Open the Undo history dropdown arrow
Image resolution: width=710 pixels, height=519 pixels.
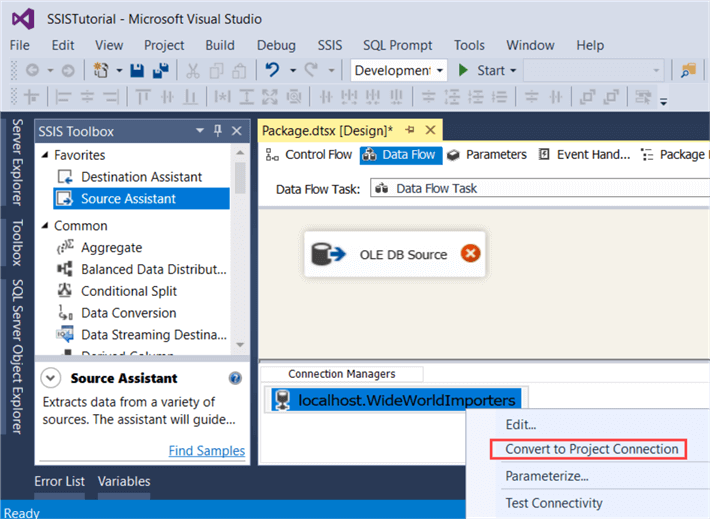[293, 71]
